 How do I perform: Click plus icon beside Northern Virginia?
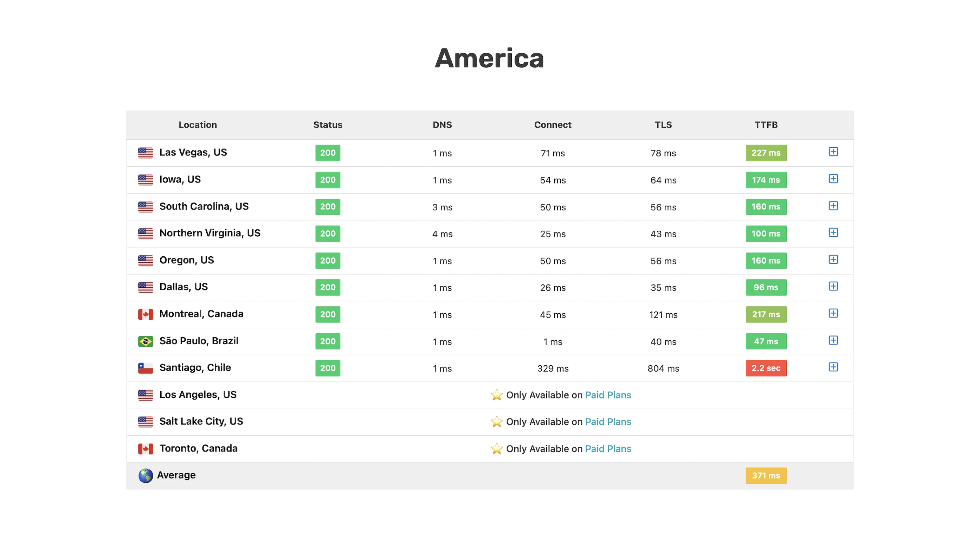833,232
